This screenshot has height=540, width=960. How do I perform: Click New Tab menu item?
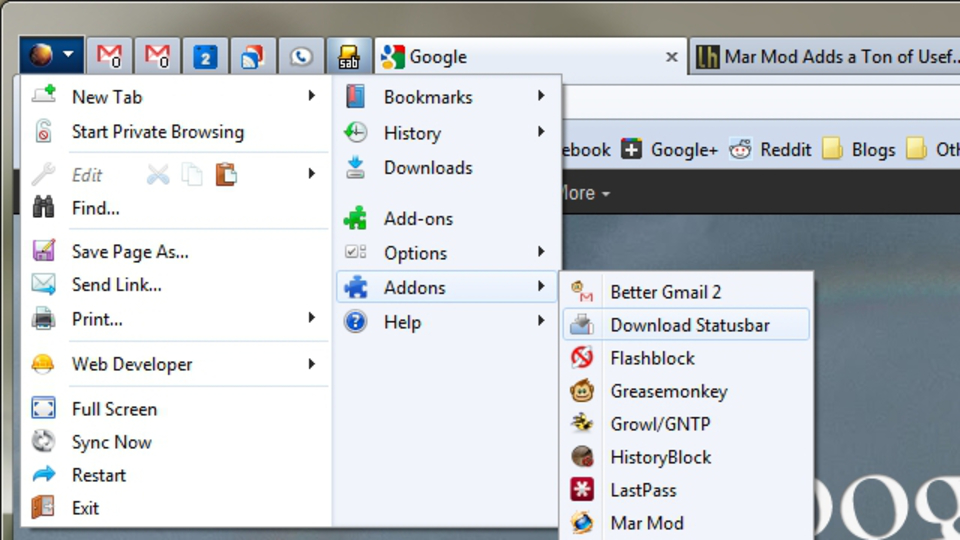tap(175, 97)
